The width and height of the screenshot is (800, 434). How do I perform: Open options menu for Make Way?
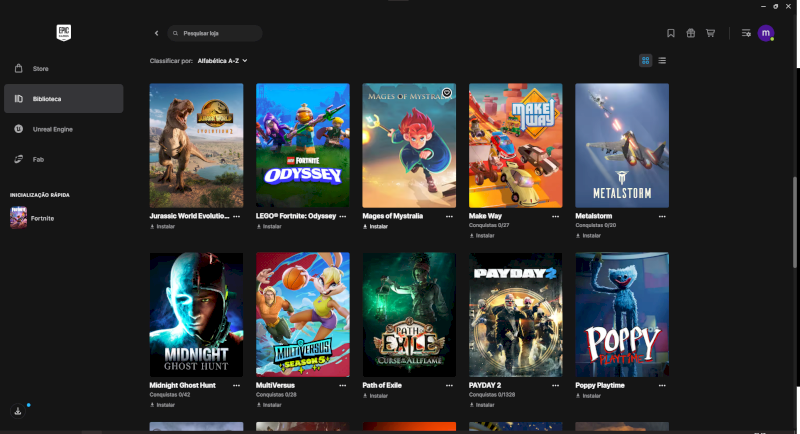(x=556, y=216)
